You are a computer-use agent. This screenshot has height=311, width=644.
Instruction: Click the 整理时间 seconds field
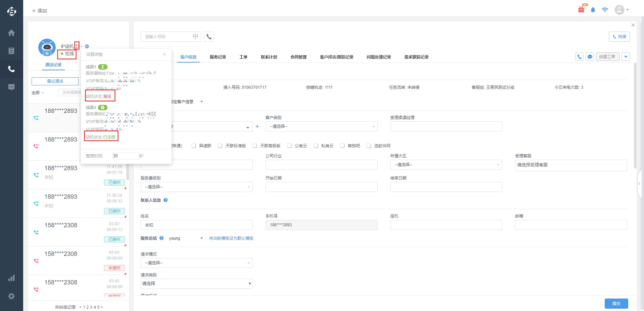point(126,156)
